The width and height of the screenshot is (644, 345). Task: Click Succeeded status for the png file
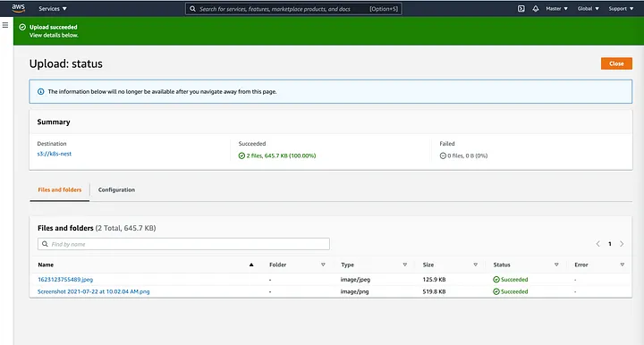click(x=511, y=291)
